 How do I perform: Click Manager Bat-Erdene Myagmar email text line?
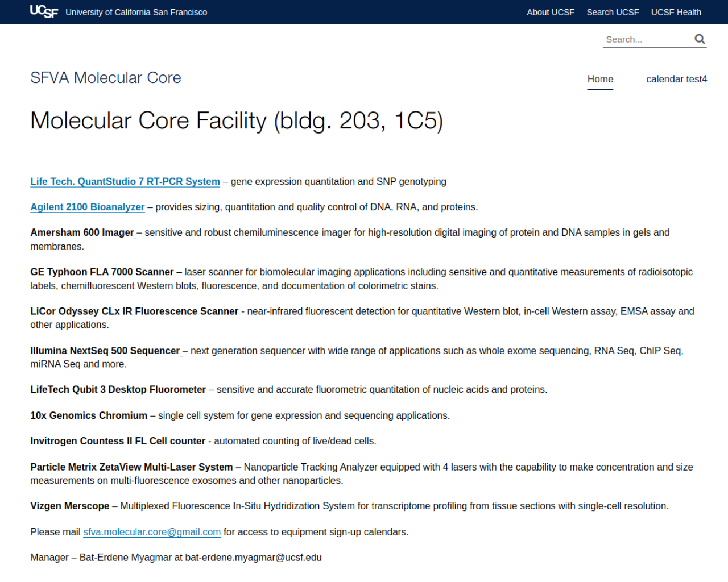pos(176,558)
